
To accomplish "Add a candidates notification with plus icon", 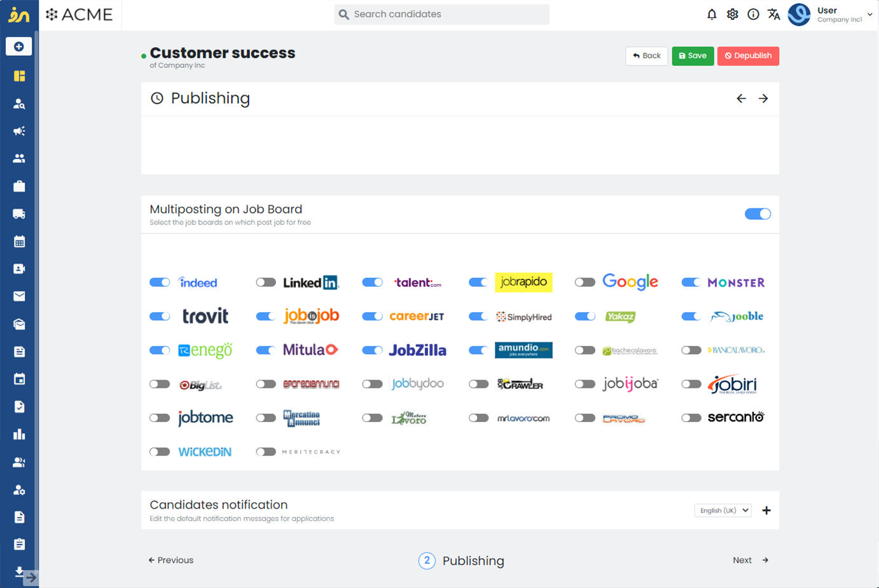I will 766,510.
